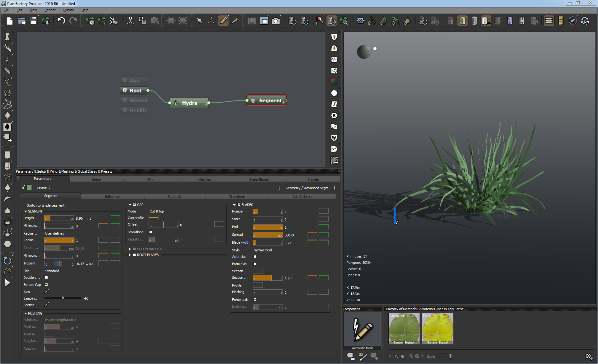This screenshot has width=598, height=364.
Task: Click the red-green material icon
Action: 334,82
